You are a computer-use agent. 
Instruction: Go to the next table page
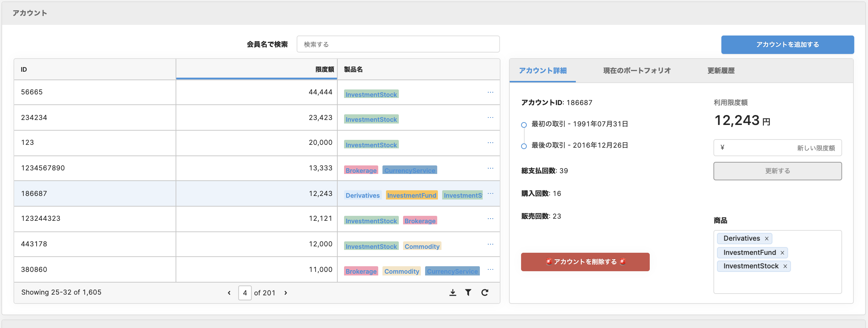point(285,293)
